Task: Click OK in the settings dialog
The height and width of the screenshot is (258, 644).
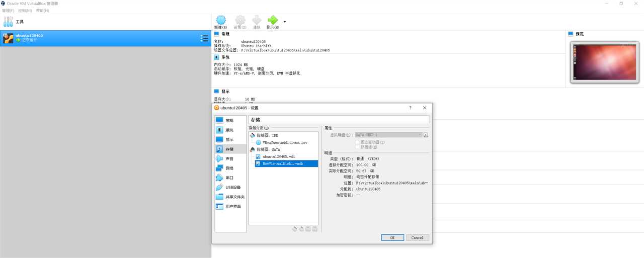Action: click(392, 237)
